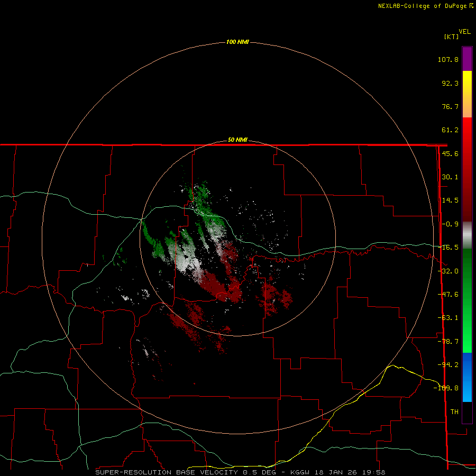The height and width of the screenshot is (476, 476).
Task: Click the bright green segment of the color bar
Action: [x=467, y=300]
